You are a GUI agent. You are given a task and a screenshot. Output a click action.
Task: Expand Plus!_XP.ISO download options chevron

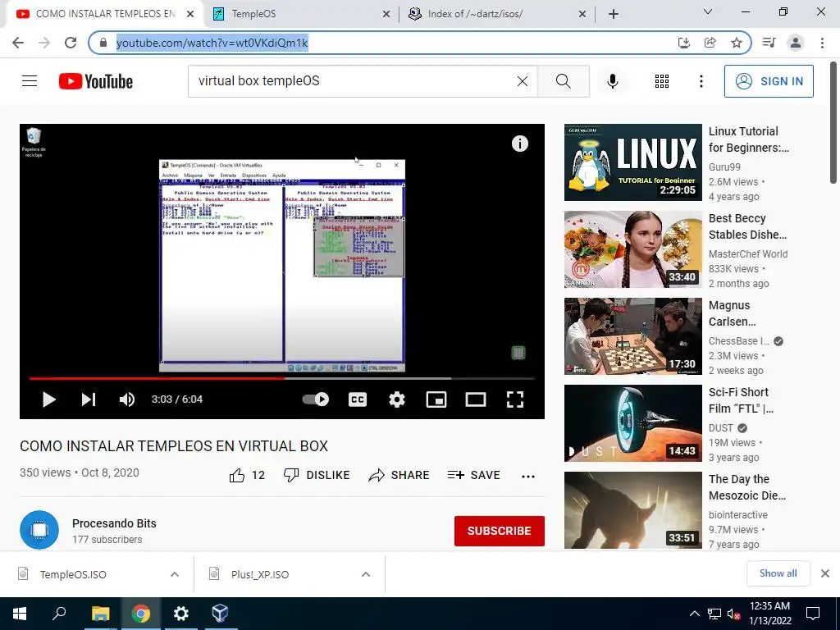(x=366, y=574)
